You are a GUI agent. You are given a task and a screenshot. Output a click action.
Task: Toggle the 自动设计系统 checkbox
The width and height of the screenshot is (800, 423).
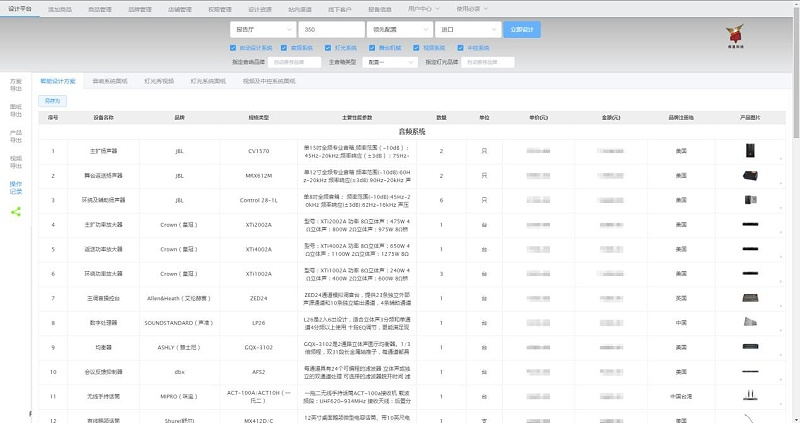[233, 48]
